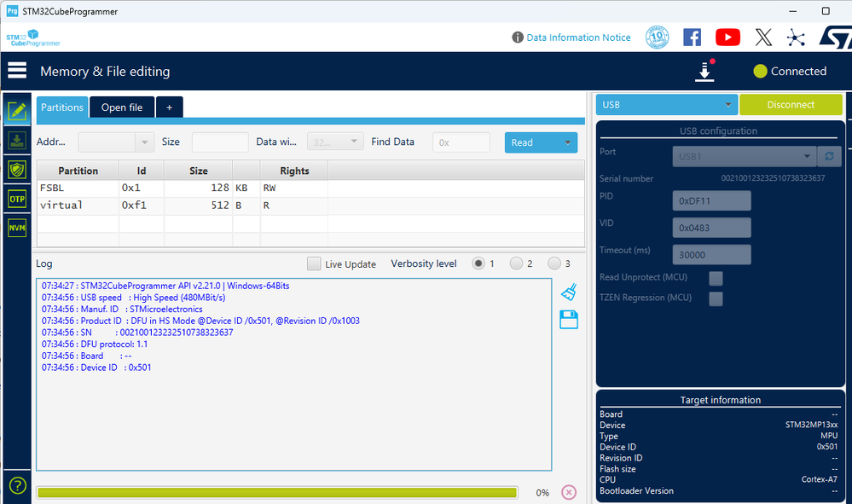Open the ST YouTube channel icon
Image resolution: width=852 pixels, height=504 pixels.
[727, 38]
